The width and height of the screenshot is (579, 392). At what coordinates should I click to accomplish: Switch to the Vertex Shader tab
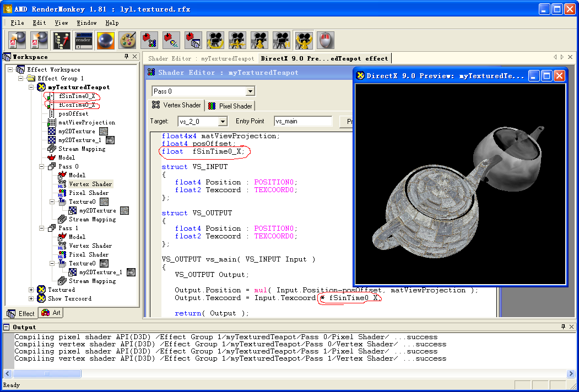[x=176, y=105]
